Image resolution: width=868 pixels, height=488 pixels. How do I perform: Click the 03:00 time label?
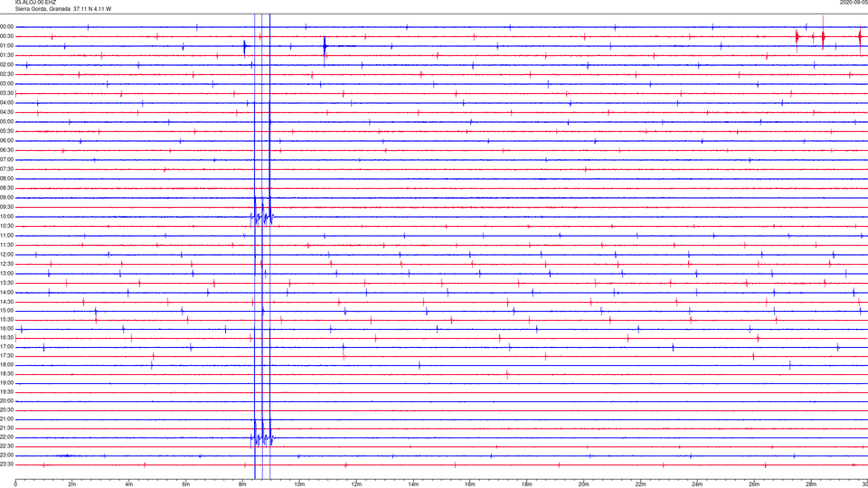coord(6,83)
